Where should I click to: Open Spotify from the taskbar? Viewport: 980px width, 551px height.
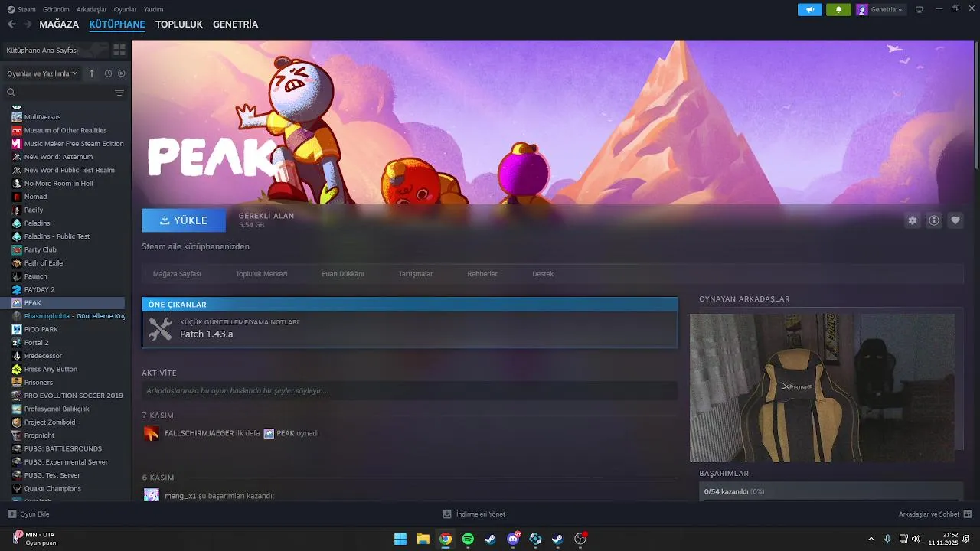(468, 539)
